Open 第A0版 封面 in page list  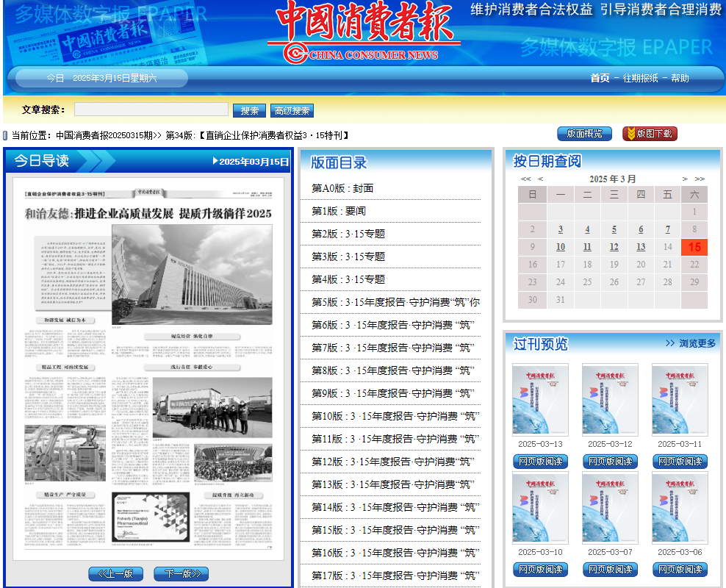pyautogui.click(x=342, y=188)
